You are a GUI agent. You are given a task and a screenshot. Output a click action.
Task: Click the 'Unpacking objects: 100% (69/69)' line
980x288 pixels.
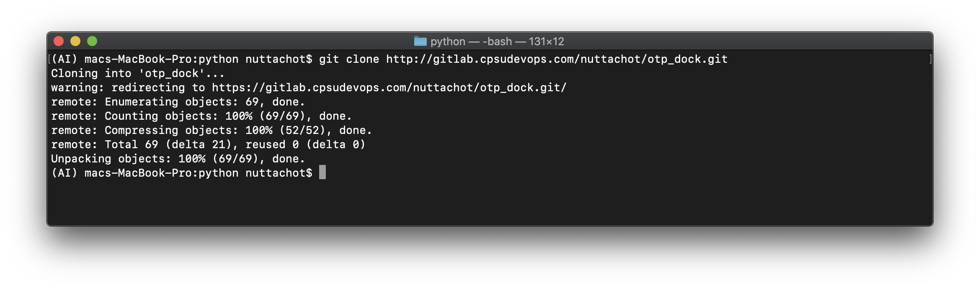[x=178, y=159]
